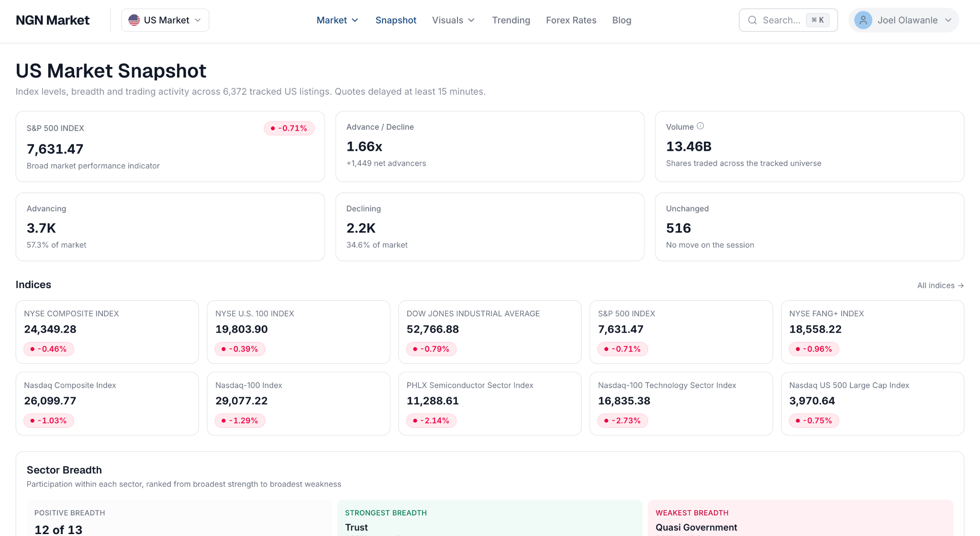This screenshot has height=536, width=980.
Task: Click the -0.79% change badge
Action: [x=431, y=349]
